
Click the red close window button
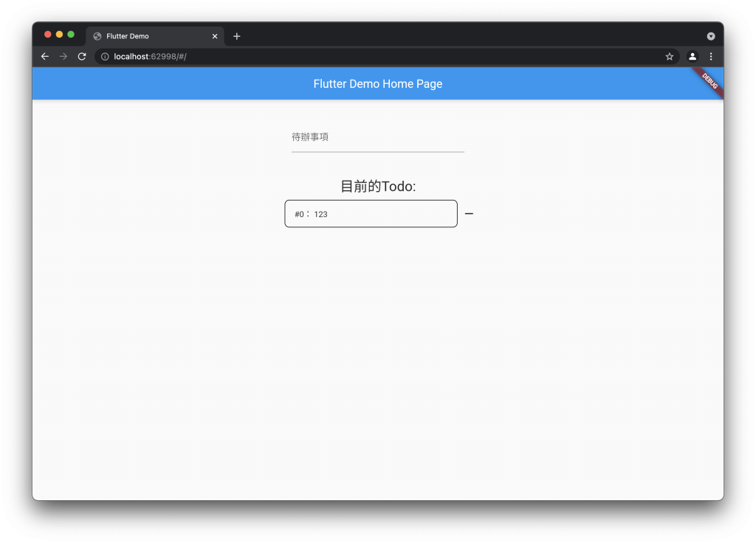[x=48, y=34]
